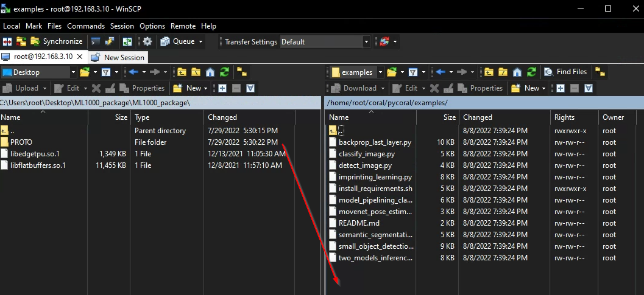Select libflatbuffers.so.1 file in local panel
Screen dimensions: 644x295
tap(38, 165)
